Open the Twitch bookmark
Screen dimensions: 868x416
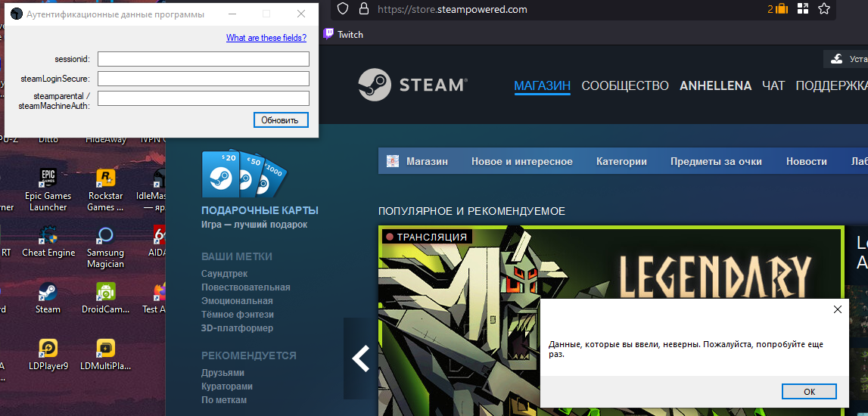(x=344, y=34)
